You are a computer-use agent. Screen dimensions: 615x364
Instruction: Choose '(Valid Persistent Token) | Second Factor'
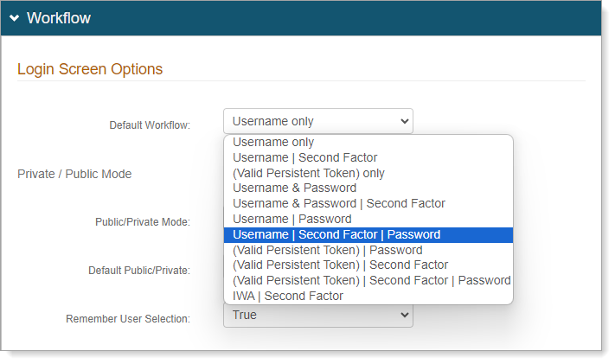click(340, 265)
